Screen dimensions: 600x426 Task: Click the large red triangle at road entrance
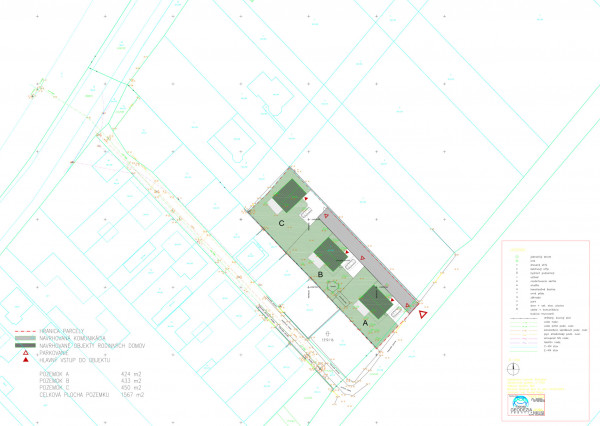(424, 315)
